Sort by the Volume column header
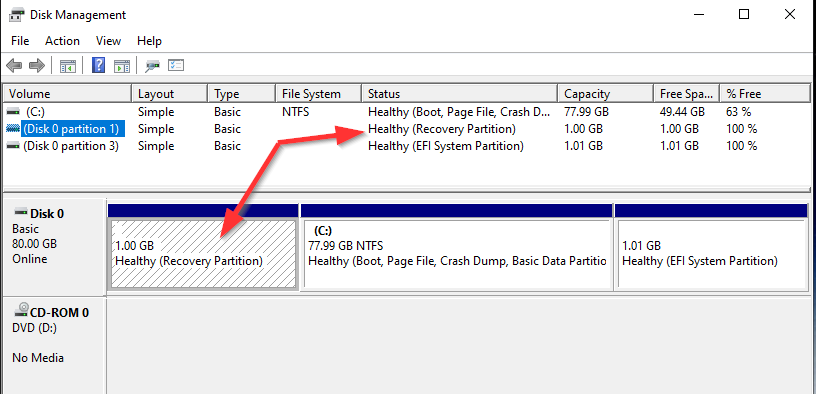The height and width of the screenshot is (394, 816). point(67,94)
